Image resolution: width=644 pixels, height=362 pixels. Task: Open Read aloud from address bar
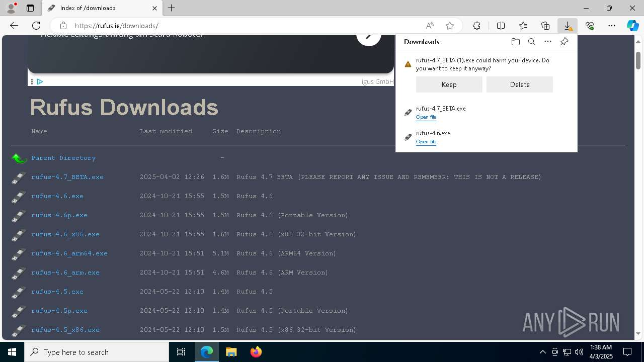(430, 26)
